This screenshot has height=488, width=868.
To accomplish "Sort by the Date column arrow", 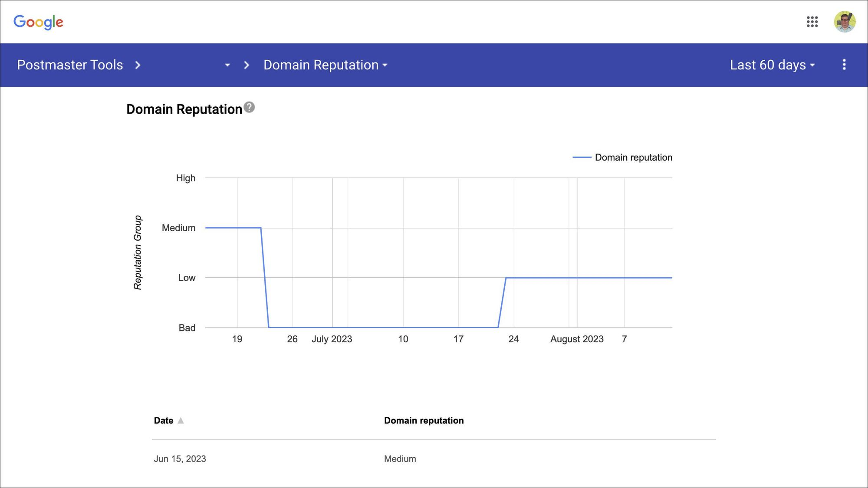I will click(181, 420).
